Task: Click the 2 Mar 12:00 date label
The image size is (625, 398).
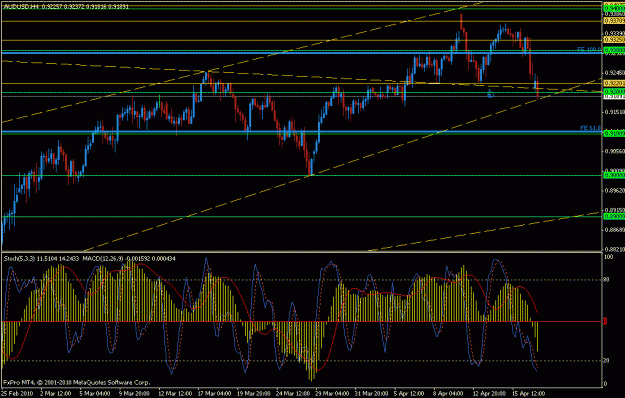Action: coord(55,394)
